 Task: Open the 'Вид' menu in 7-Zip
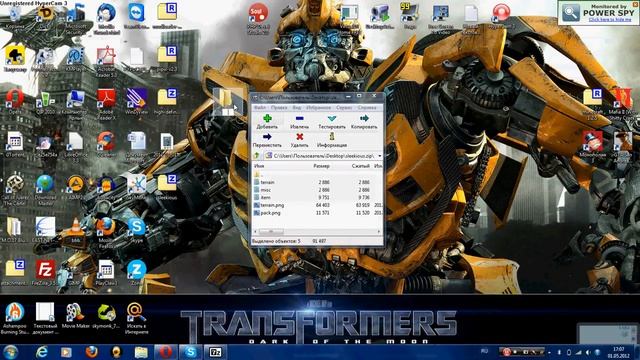297,108
